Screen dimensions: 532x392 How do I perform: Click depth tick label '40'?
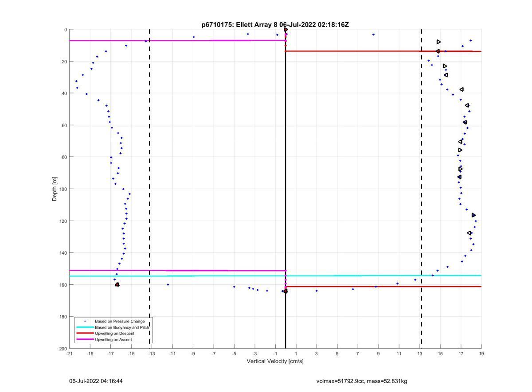[64, 93]
